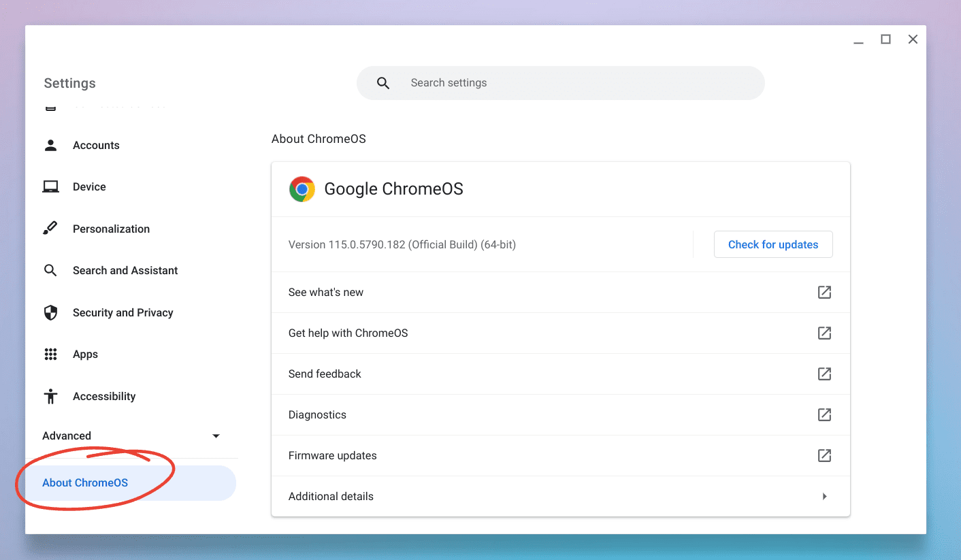
Task: Click the Accessibility figure icon
Action: tap(50, 396)
